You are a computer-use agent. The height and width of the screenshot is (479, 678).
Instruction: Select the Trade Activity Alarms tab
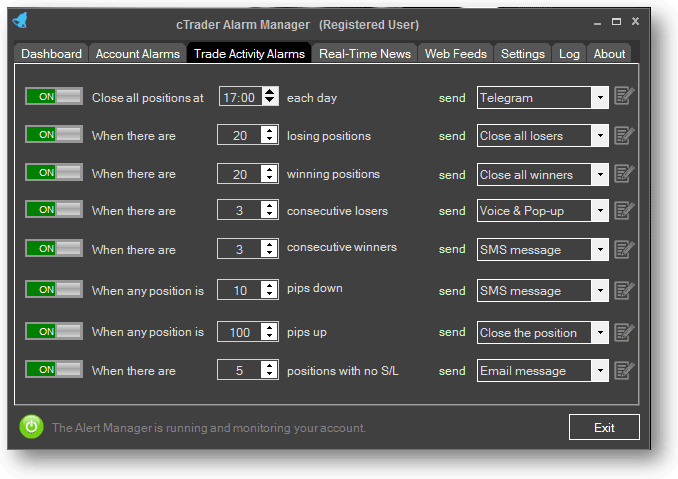click(x=249, y=53)
